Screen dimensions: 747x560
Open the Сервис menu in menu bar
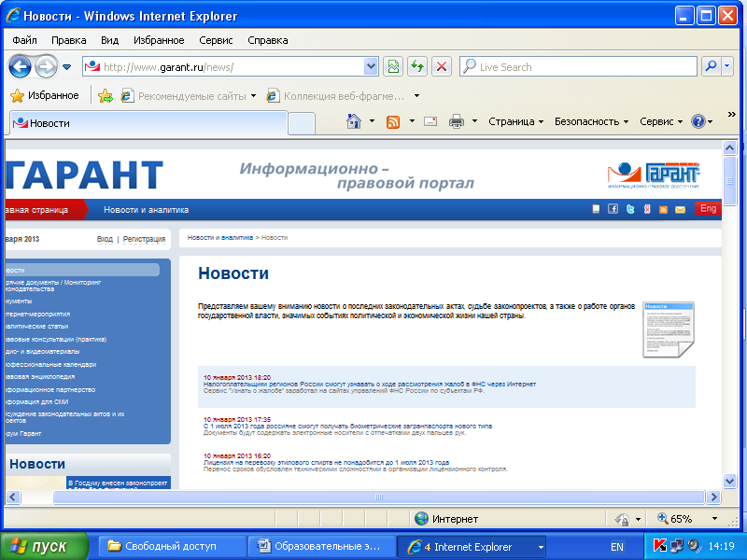point(216,40)
